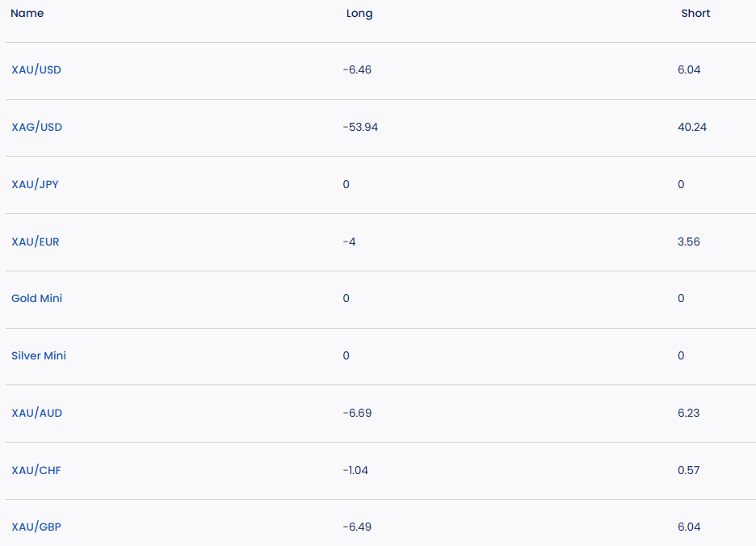Click the XAU/JPY link
The image size is (756, 546).
(x=35, y=185)
